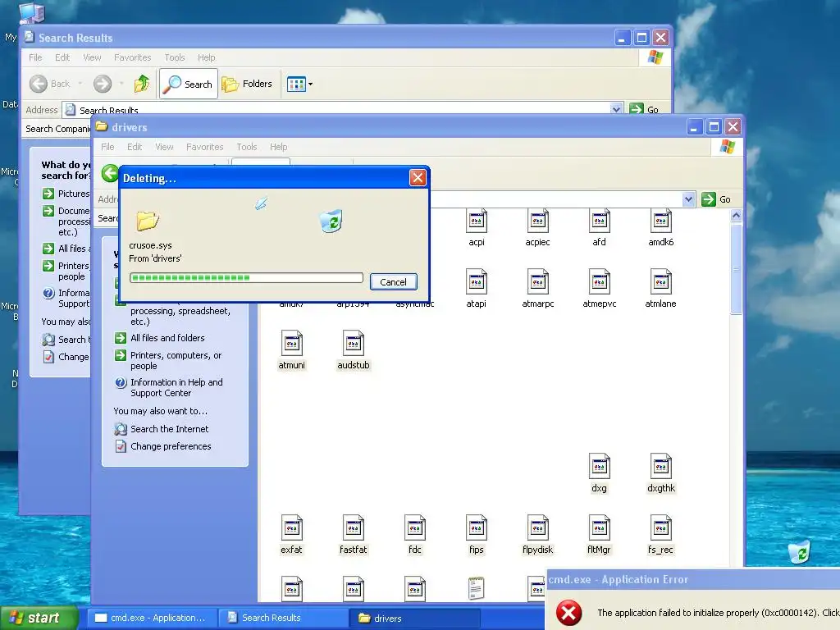
Task: Cancel the Deleting operation
Action: (393, 282)
